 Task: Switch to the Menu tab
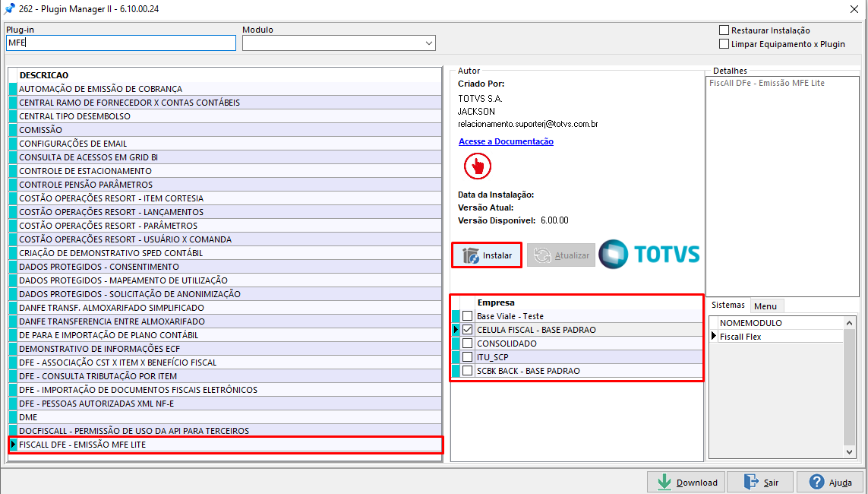765,306
